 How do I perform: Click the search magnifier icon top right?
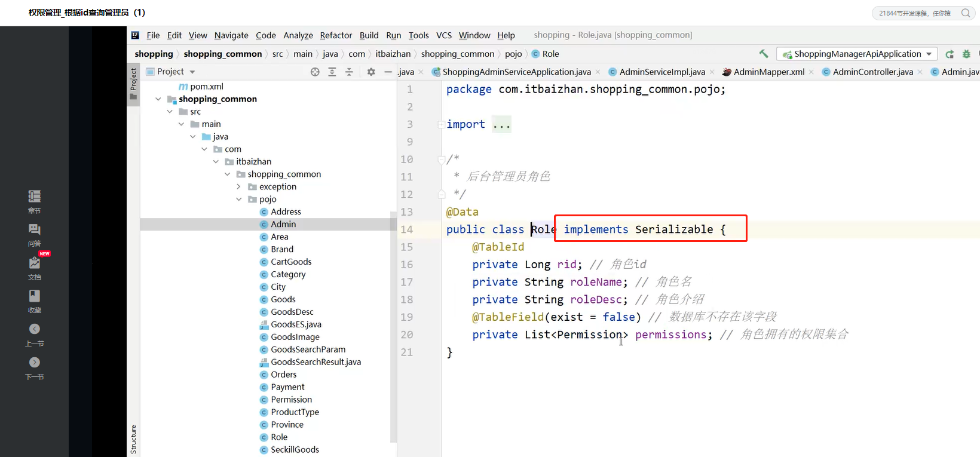(966, 13)
